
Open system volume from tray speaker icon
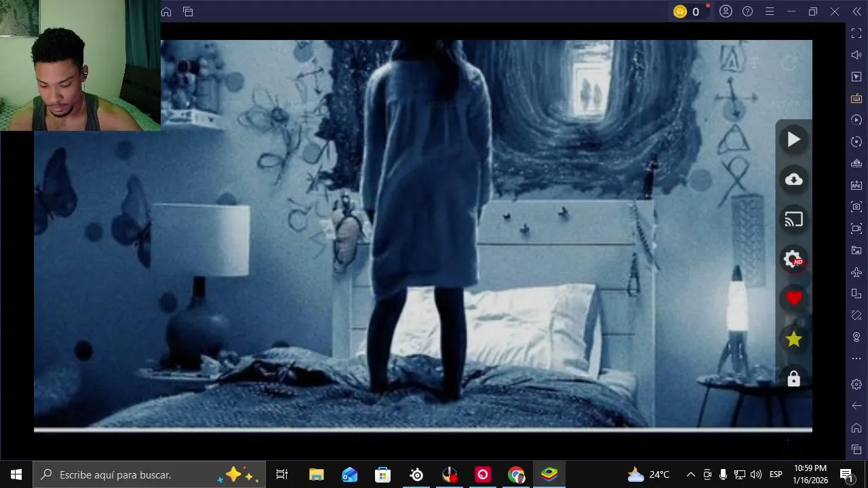755,474
